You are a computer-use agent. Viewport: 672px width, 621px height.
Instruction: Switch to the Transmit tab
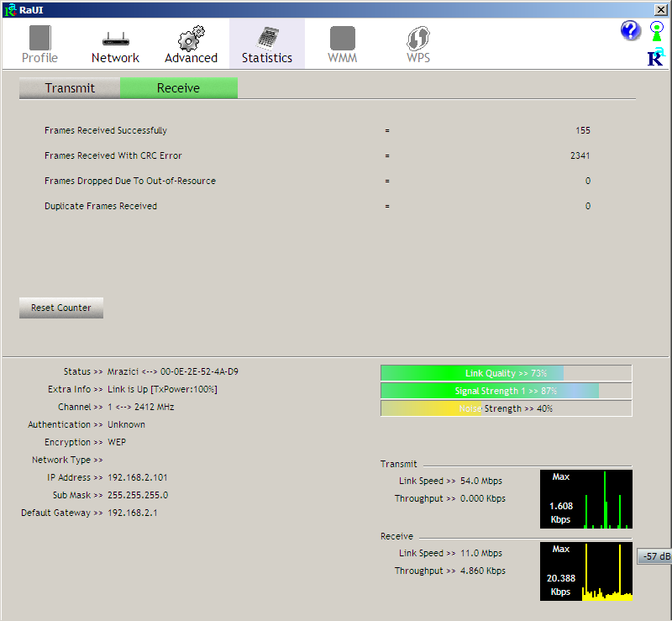[70, 88]
